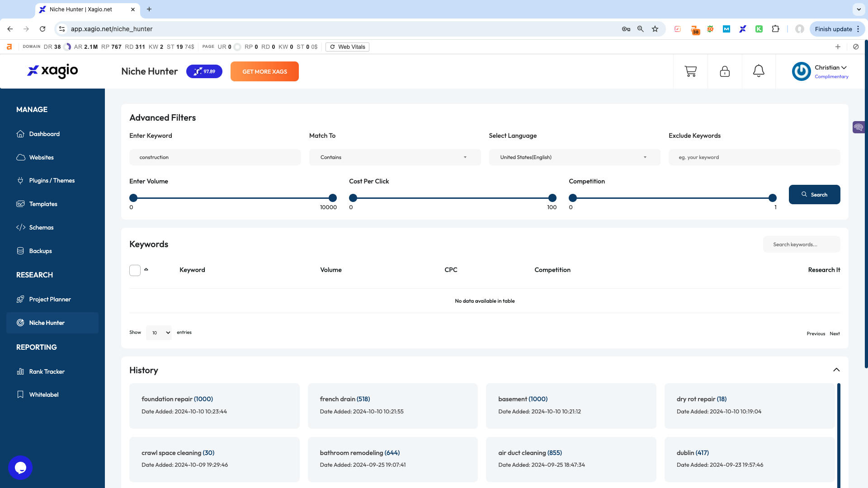Screen dimensions: 868x488
Task: Click the plus icon in Ahrefs bar
Action: coord(838,47)
